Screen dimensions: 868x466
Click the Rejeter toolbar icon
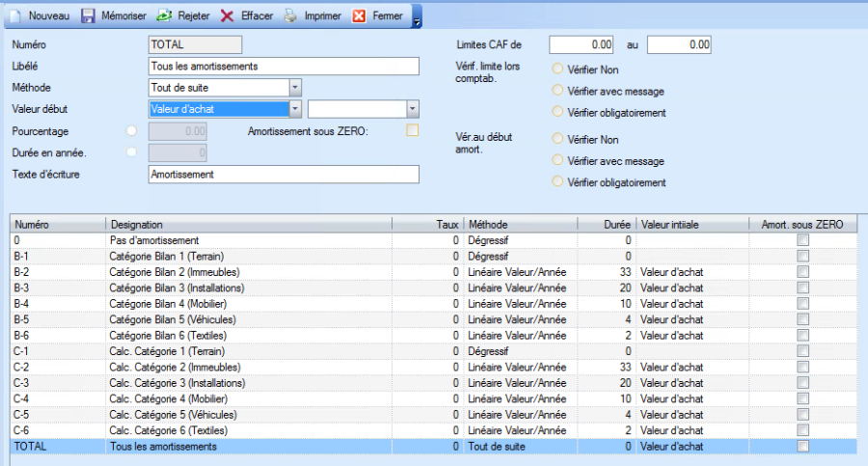coord(163,16)
